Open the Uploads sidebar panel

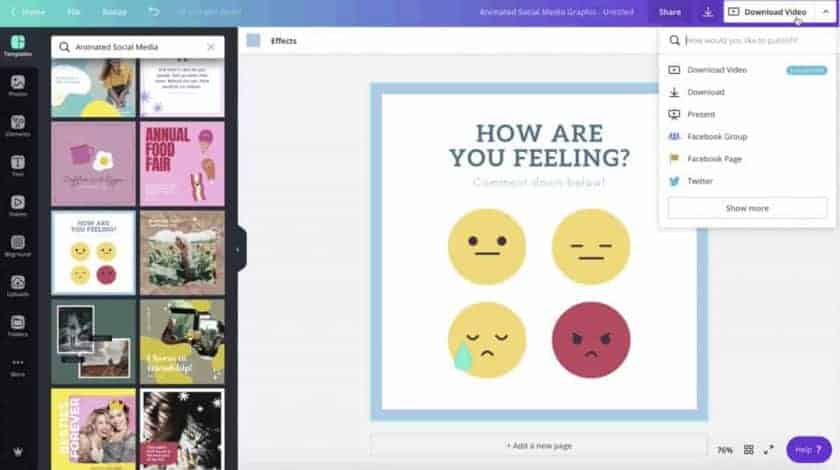18,286
